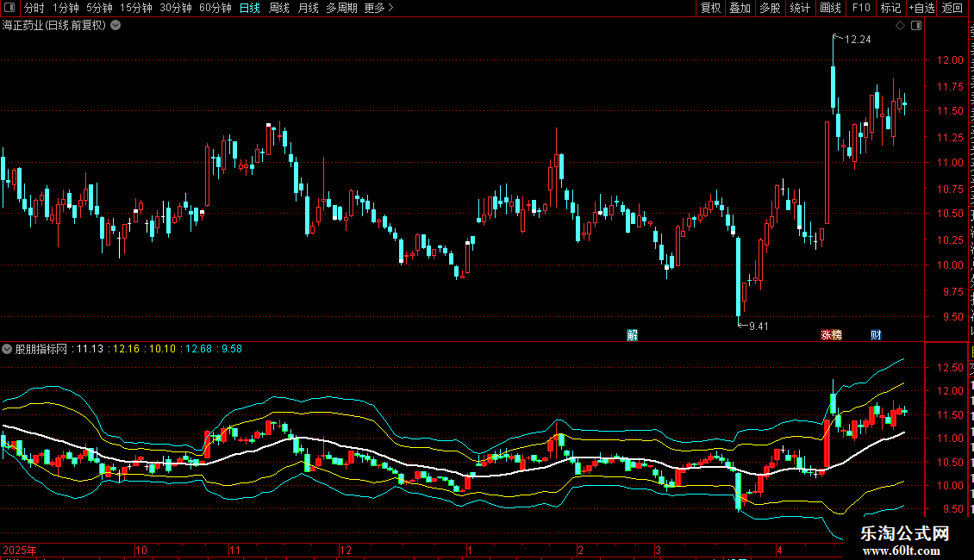
Task: Switch to 日线 daily chart
Action: pyautogui.click(x=250, y=8)
